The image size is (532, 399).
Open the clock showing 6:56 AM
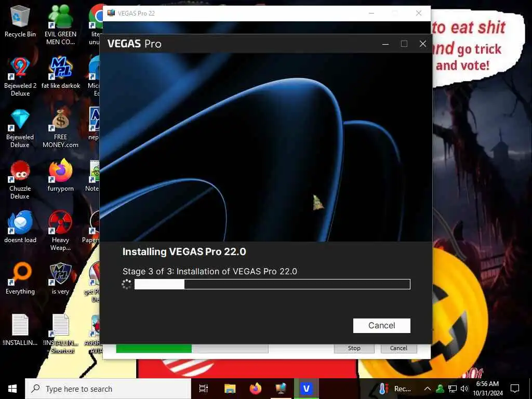point(487,389)
